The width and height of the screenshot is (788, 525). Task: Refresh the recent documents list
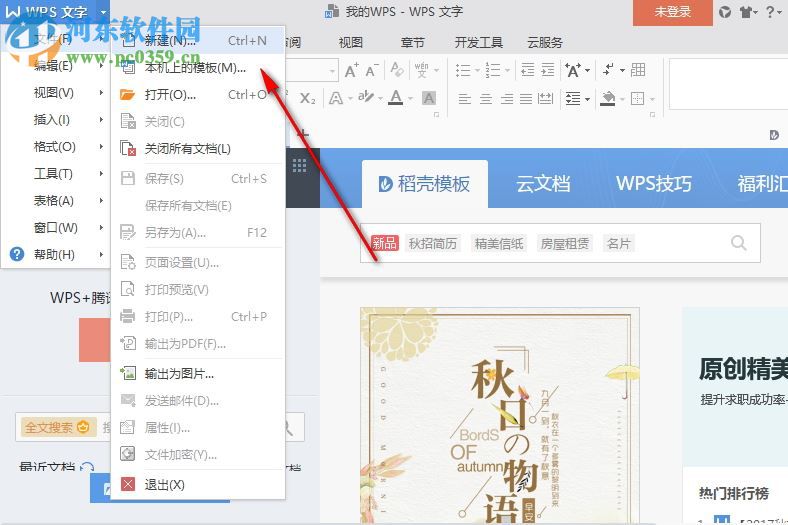[x=87, y=468]
